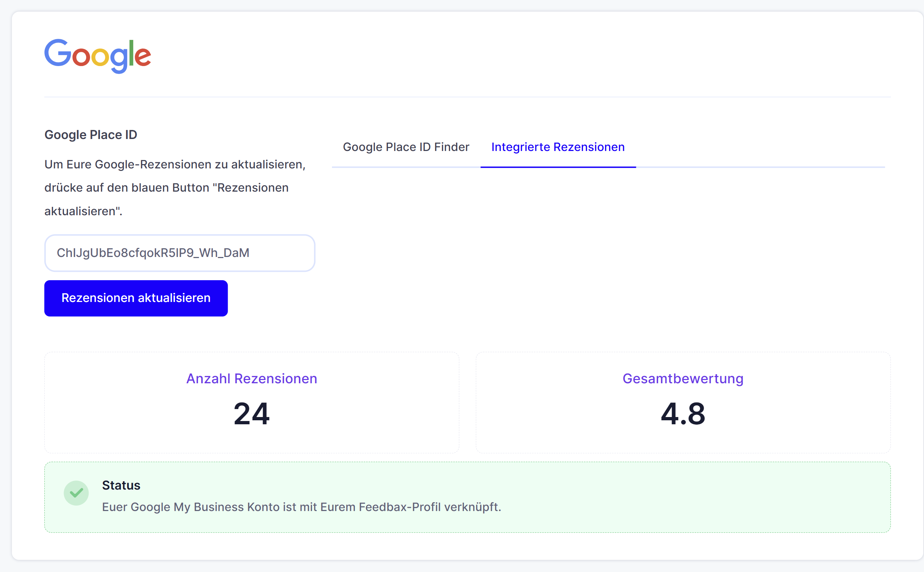Click the Rezensionen aktualisieren button
This screenshot has width=924, height=572.
tap(136, 298)
